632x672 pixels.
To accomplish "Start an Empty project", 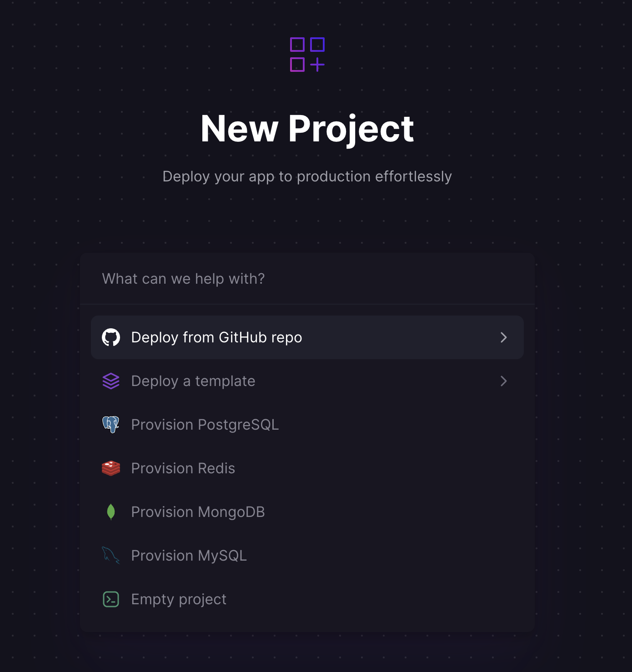I will pos(179,599).
